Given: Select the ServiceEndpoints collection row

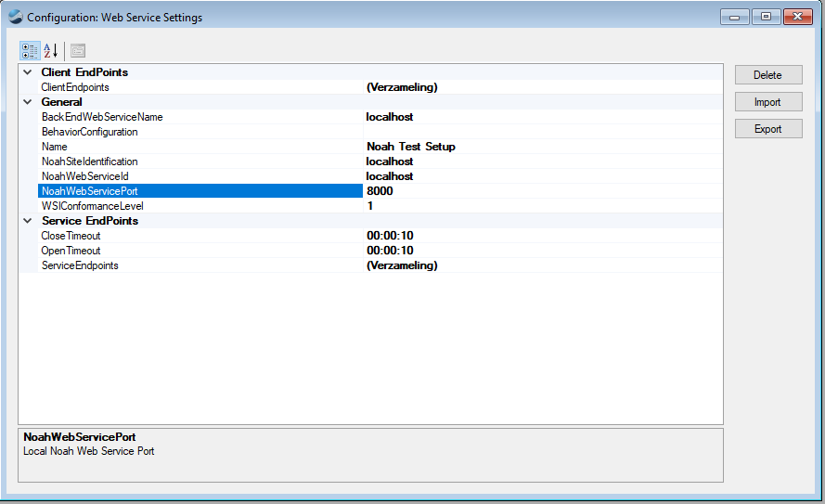Looking at the screenshot, I should coord(80,265).
